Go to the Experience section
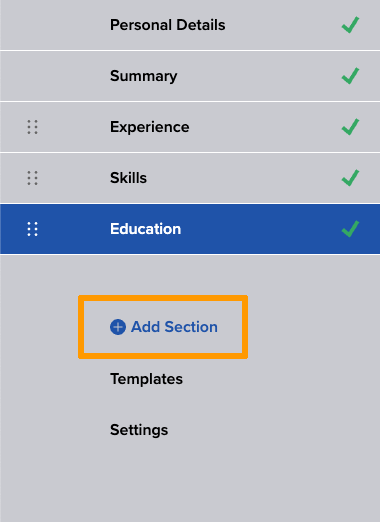The width and height of the screenshot is (380, 522). tap(150, 127)
